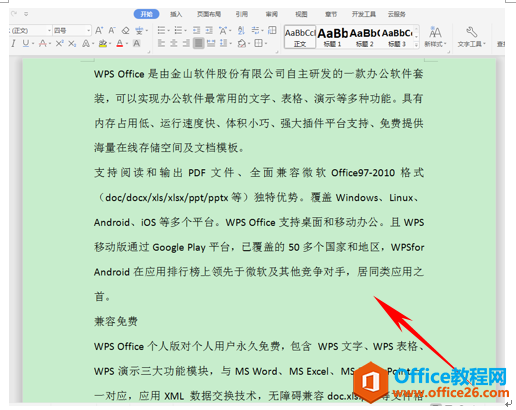Viewport: 516px width, 410px height.
Task: Open the 新样式 button
Action: pos(435,37)
